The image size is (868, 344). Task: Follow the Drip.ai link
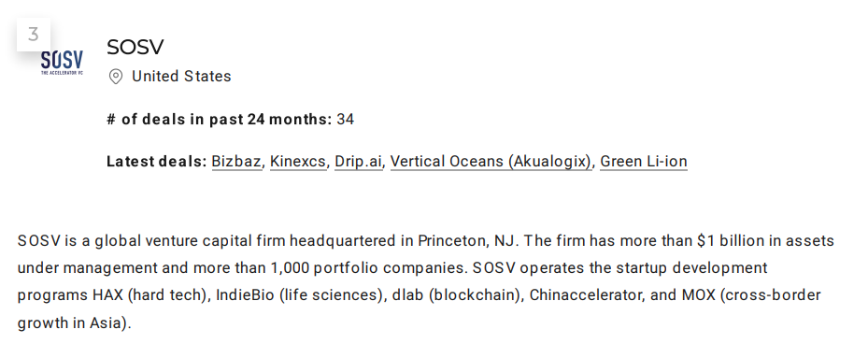358,161
